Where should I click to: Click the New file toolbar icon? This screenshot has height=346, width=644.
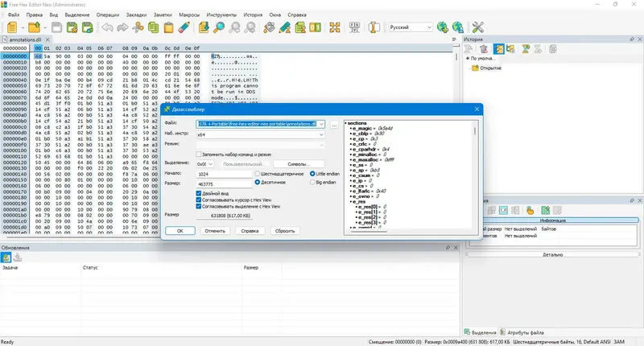coord(12,27)
